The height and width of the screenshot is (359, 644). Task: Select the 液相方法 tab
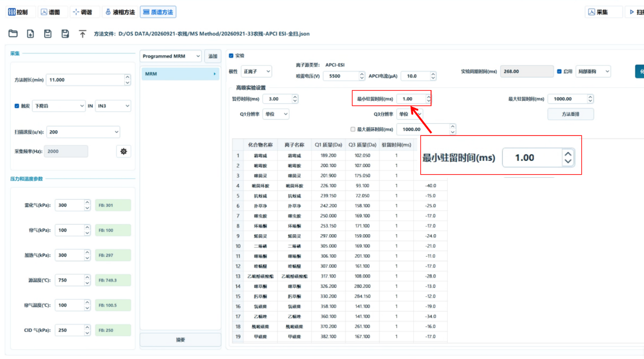point(120,12)
